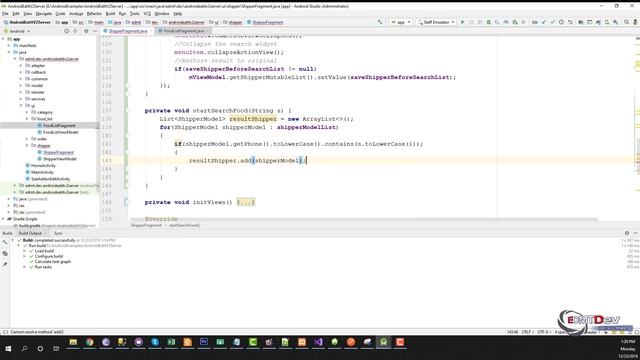
Task: Select the Sync tab in Build panel
Action: tap(58, 233)
